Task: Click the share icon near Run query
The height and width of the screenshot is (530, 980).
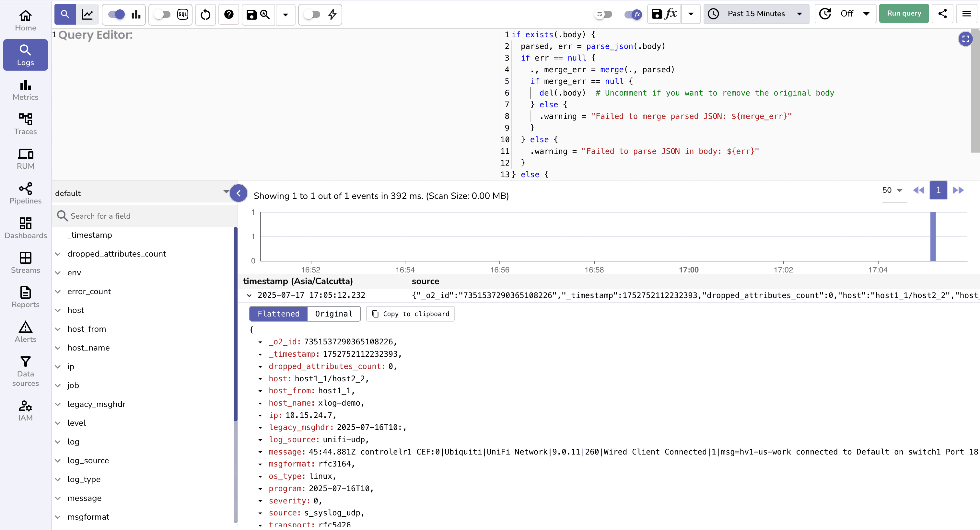Action: pyautogui.click(x=943, y=14)
